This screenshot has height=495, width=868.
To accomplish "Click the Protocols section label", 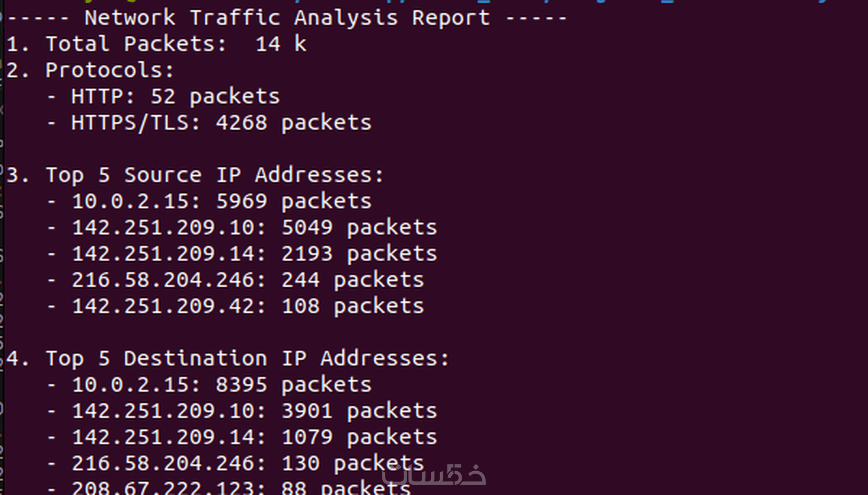I will [x=109, y=70].
